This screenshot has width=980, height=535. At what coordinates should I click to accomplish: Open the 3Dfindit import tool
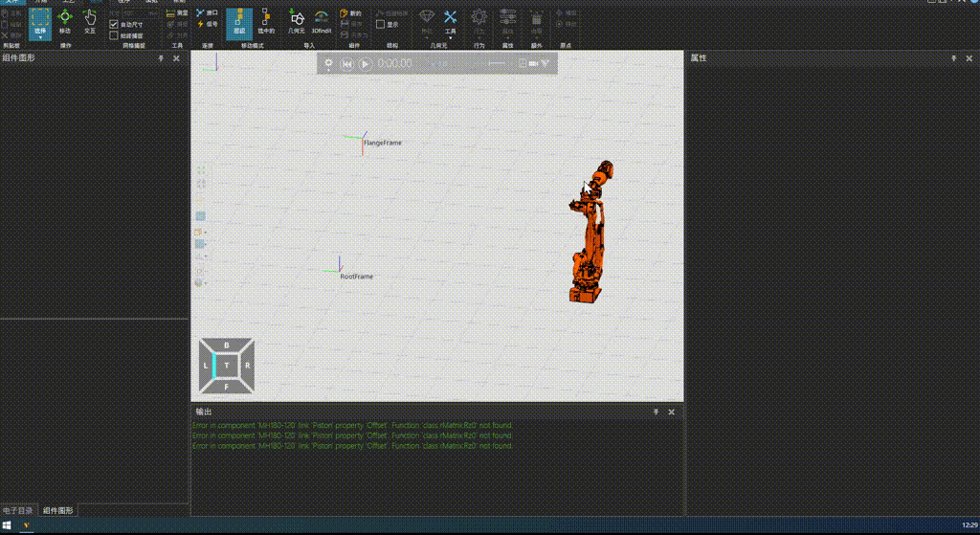[x=322, y=21]
